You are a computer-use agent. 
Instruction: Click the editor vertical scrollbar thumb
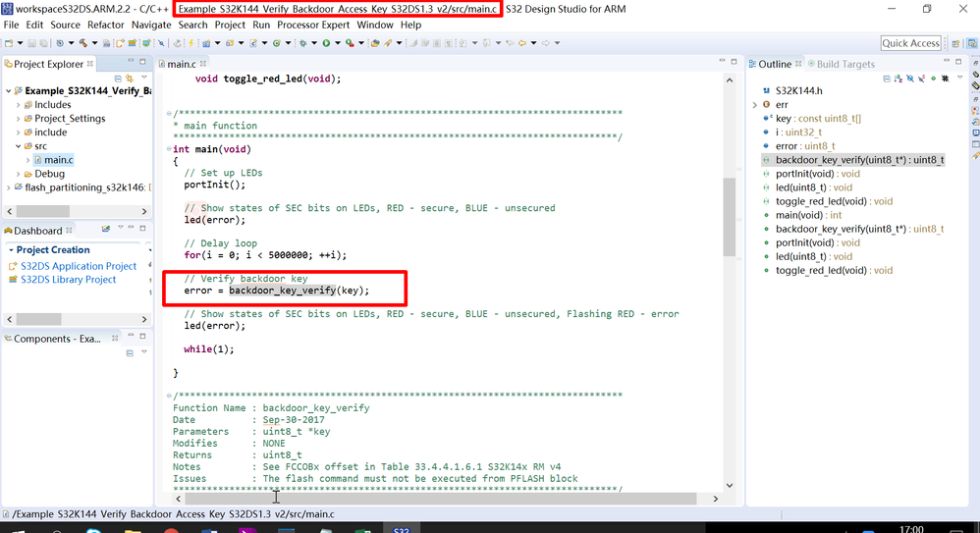click(730, 217)
